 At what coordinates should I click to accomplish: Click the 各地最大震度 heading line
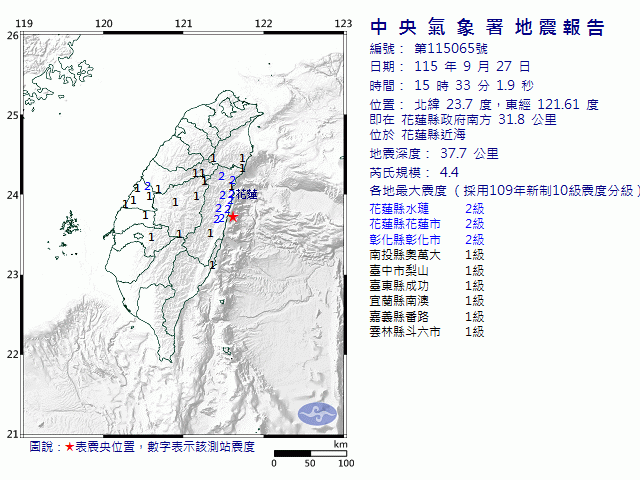504,191
